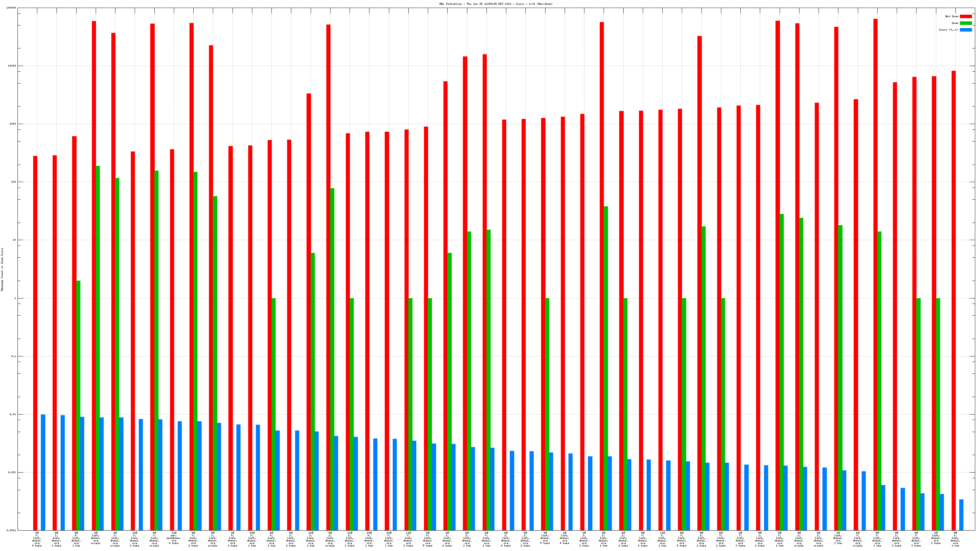Click the zen.spamhaus.org 8 hops axis label

tap(174, 538)
